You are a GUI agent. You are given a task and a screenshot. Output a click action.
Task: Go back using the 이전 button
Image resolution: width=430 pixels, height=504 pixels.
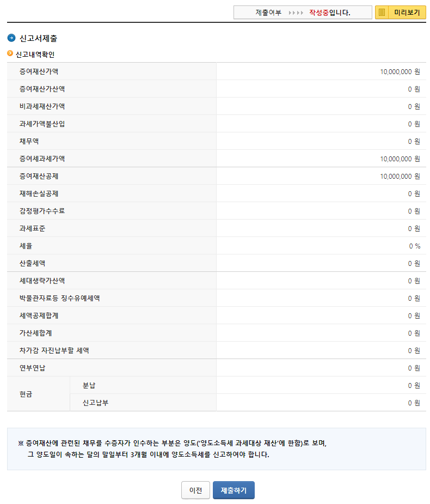coord(195,490)
